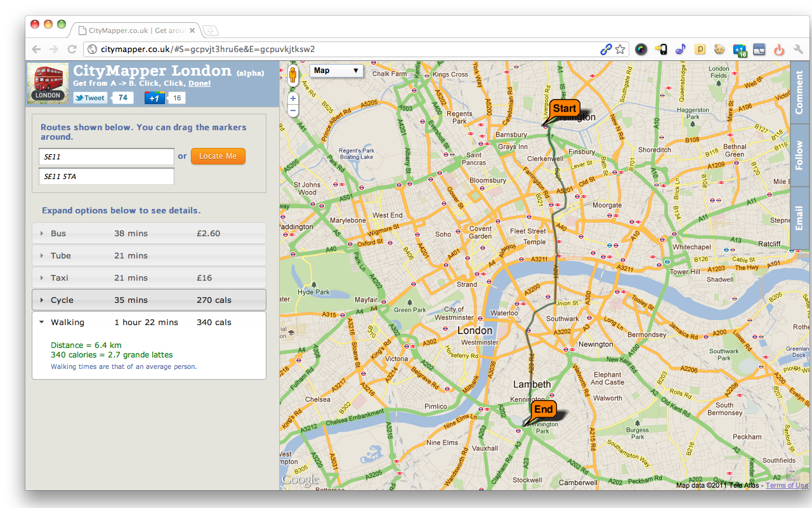Expand the Cycle route option

[149, 300]
